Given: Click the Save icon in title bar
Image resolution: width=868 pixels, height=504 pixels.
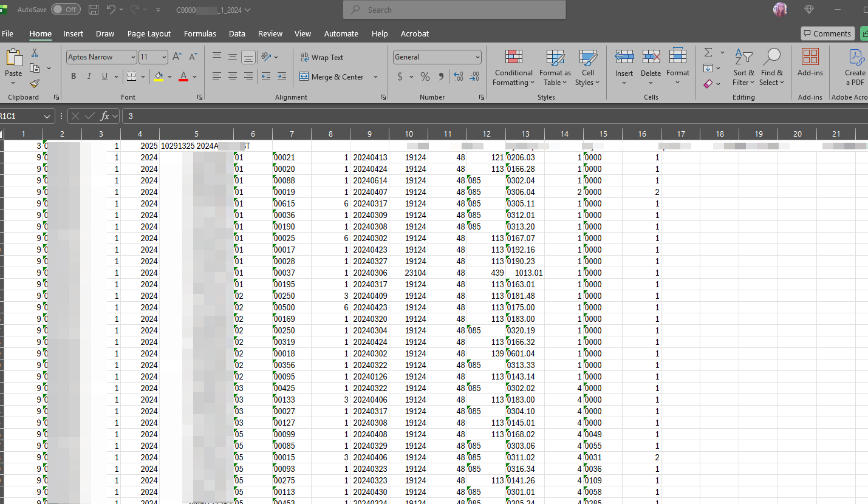Looking at the screenshot, I should (x=94, y=10).
